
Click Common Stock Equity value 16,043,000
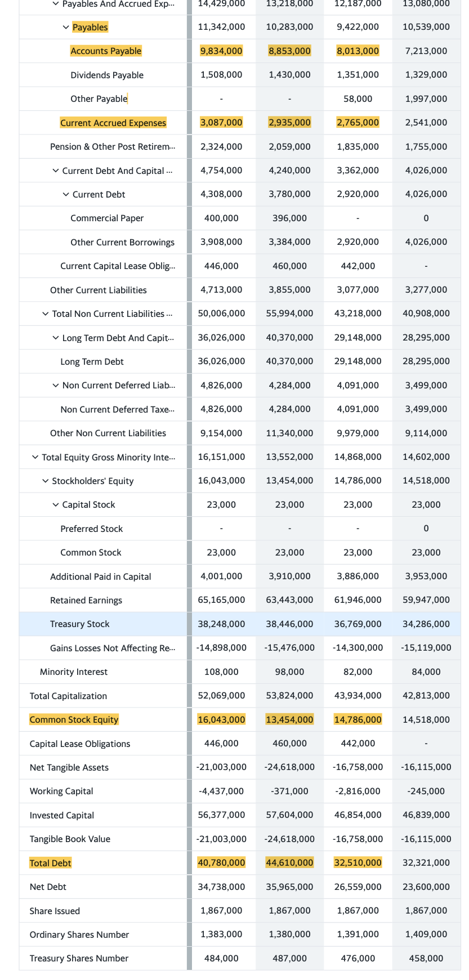221,719
